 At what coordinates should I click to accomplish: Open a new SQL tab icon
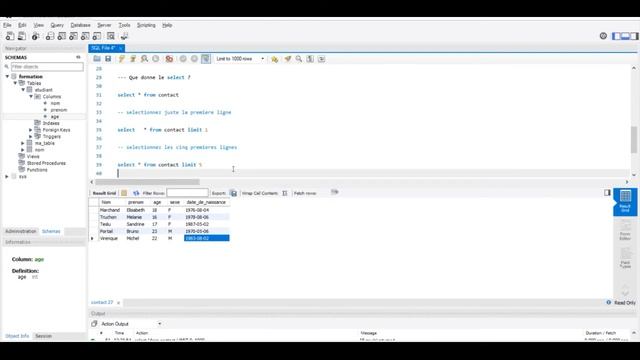pos(10,36)
